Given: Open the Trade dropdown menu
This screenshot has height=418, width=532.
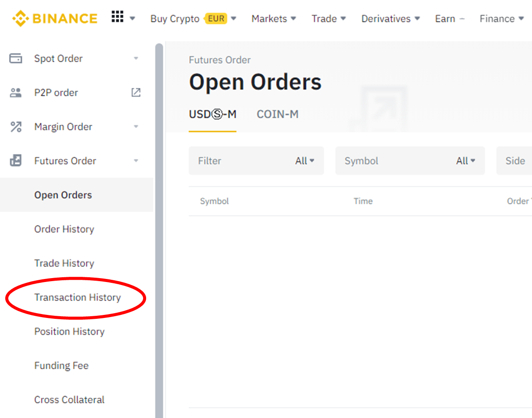Looking at the screenshot, I should pos(329,19).
